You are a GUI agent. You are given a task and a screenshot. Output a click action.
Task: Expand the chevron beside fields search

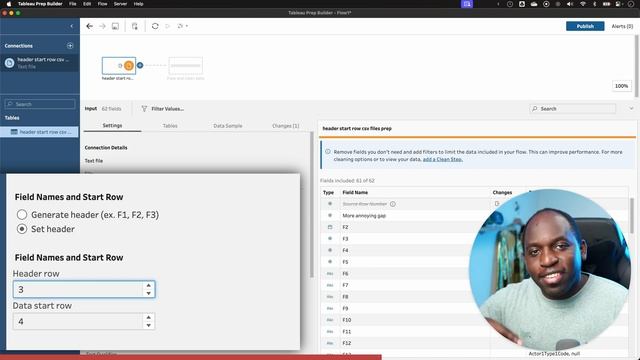pos(631,109)
